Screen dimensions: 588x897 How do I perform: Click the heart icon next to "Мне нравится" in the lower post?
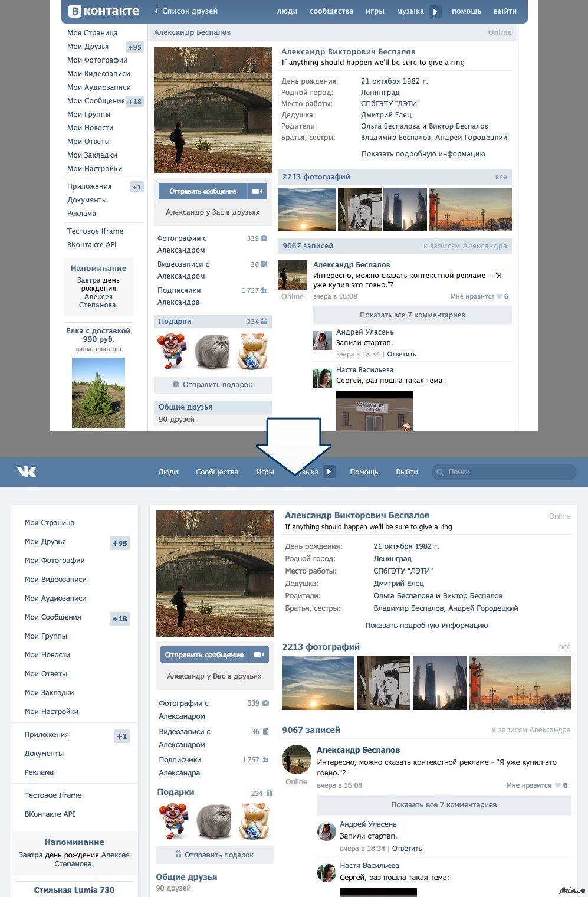557,785
